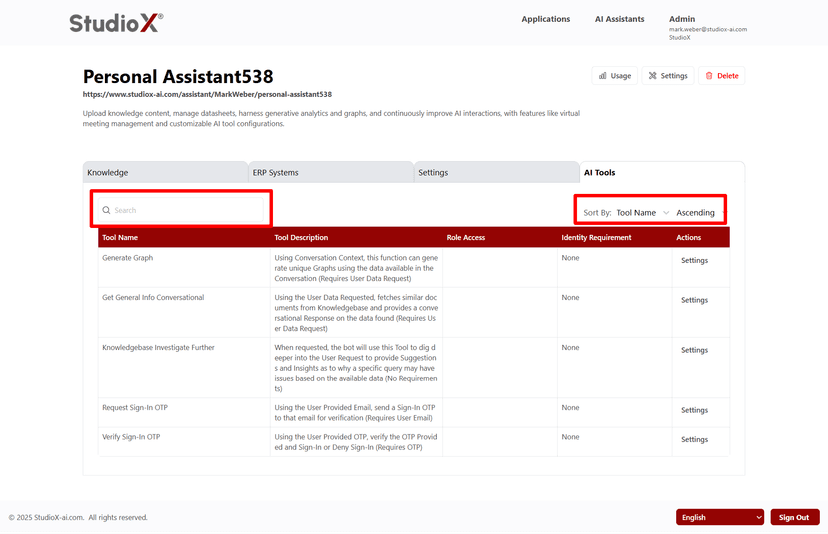Click the Actions column header
This screenshot has height=534, width=828.
pos(688,238)
